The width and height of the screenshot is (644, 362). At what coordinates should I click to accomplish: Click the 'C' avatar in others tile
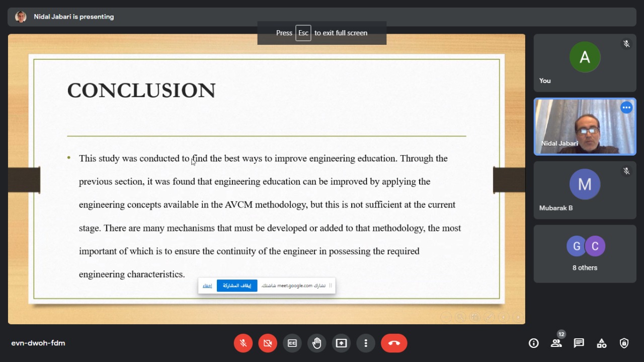pyautogui.click(x=595, y=246)
